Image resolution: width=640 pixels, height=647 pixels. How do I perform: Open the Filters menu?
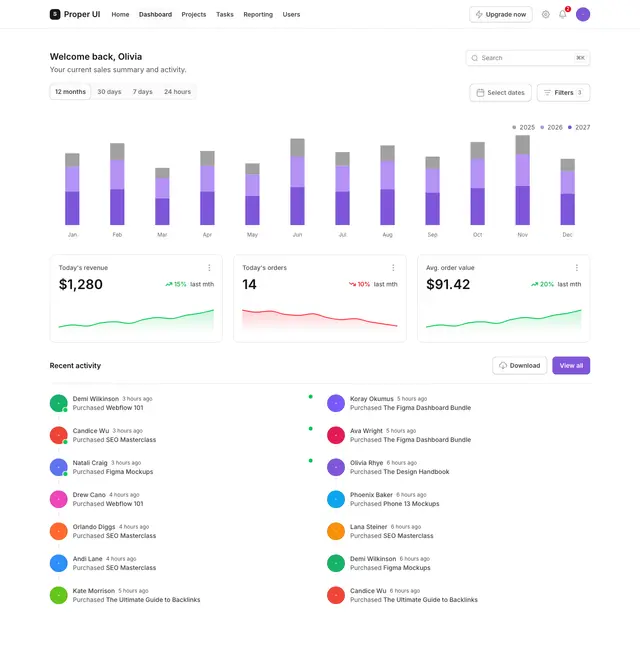pos(563,93)
